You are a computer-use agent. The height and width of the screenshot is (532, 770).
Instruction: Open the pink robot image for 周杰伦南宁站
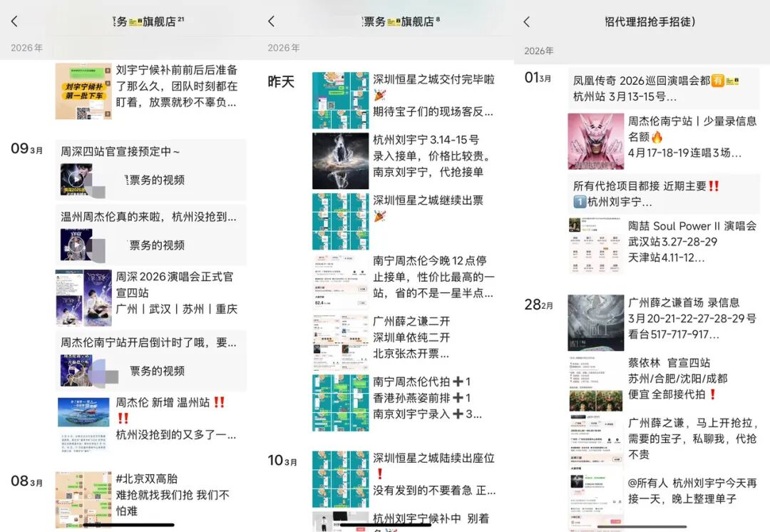595,141
